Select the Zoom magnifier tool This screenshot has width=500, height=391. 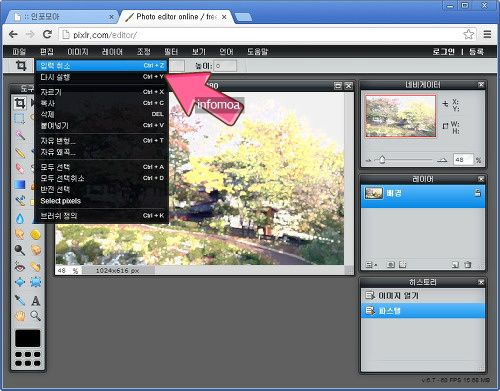(x=36, y=315)
